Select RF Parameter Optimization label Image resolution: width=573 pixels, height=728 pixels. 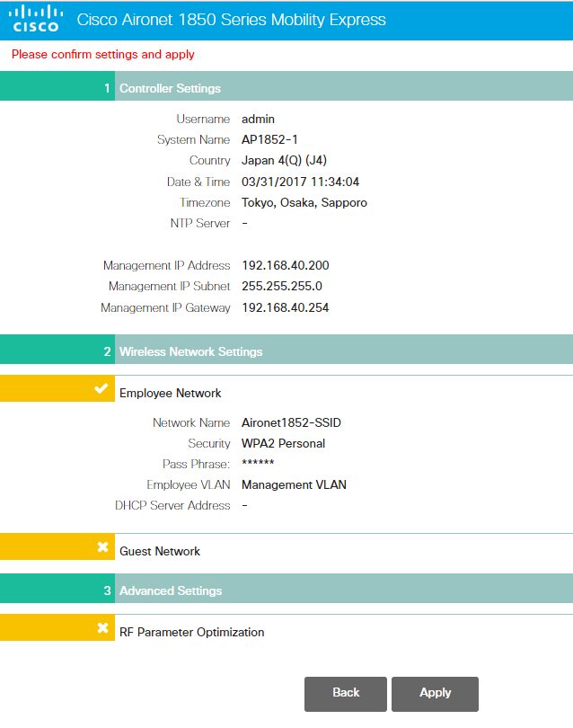(x=191, y=632)
